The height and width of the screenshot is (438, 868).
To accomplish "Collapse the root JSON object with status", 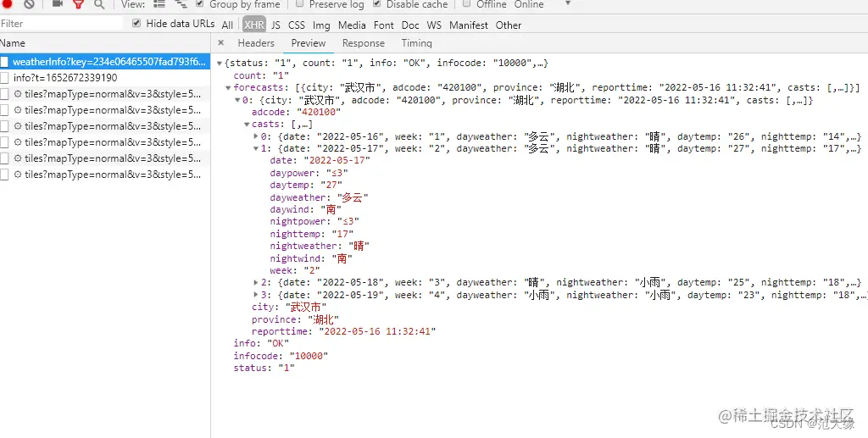I will point(220,64).
